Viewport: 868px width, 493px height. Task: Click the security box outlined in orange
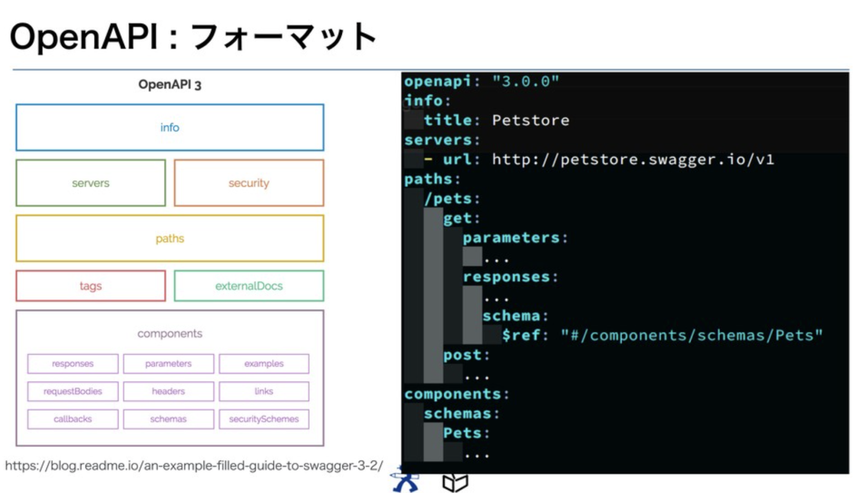(x=249, y=183)
